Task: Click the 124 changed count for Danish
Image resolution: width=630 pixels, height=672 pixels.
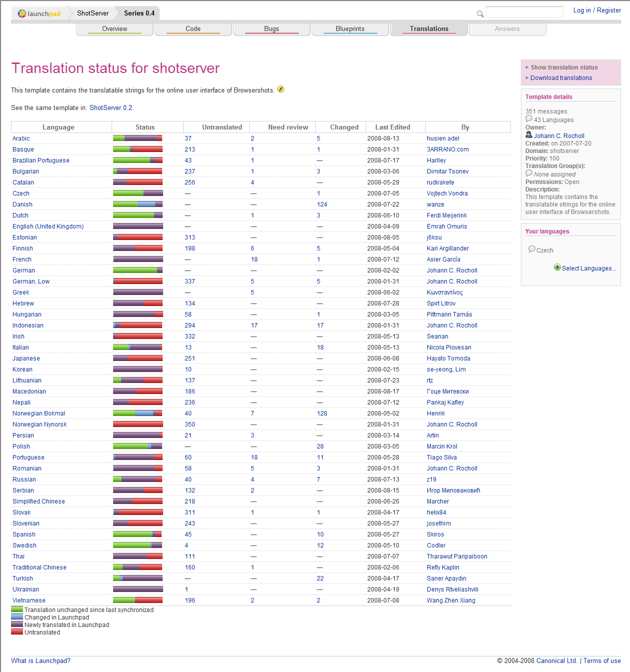Action: point(322,204)
